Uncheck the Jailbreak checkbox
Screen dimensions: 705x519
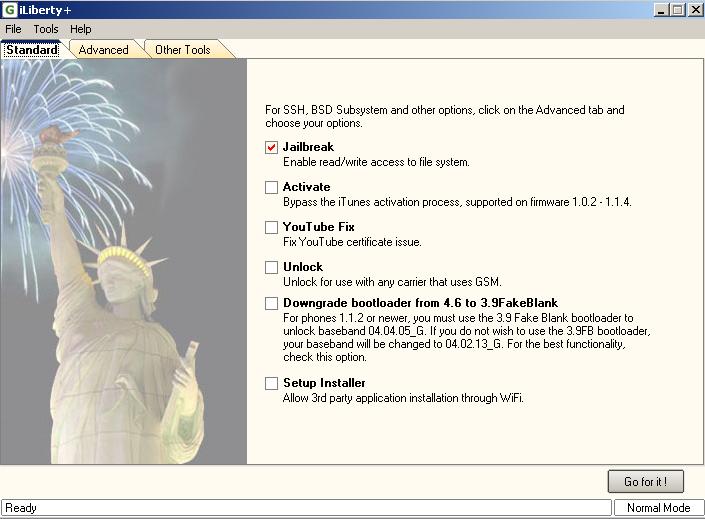click(271, 147)
